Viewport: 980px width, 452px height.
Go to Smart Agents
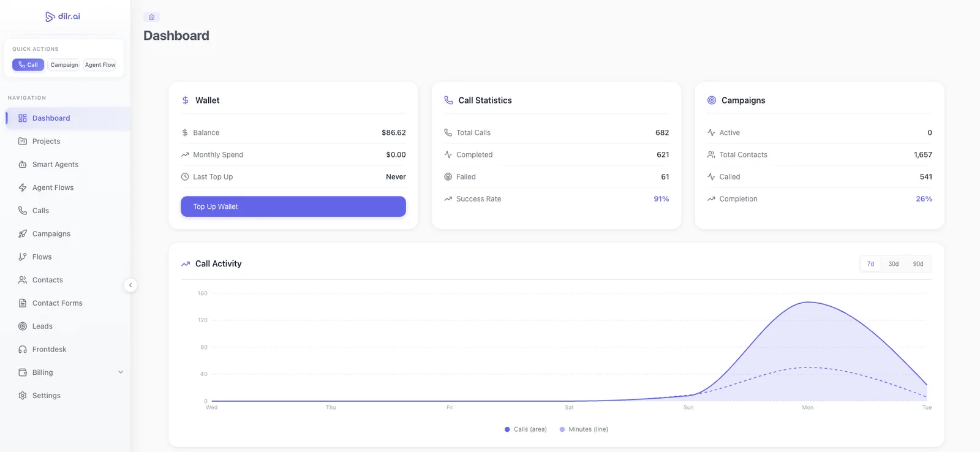click(68, 165)
